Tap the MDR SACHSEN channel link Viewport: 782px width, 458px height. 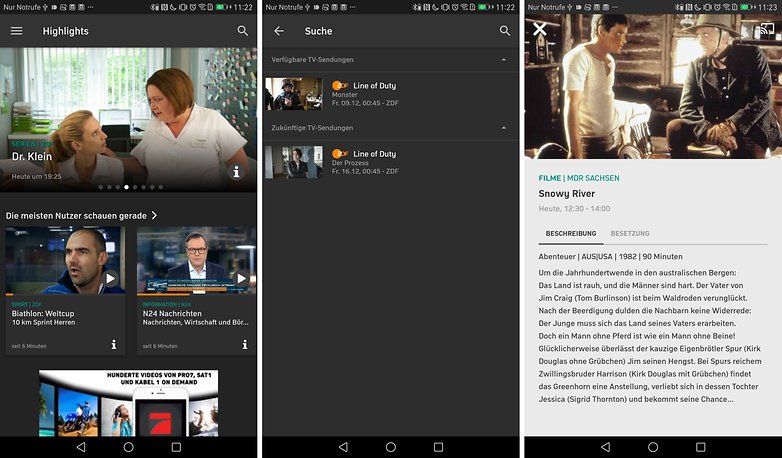593,178
